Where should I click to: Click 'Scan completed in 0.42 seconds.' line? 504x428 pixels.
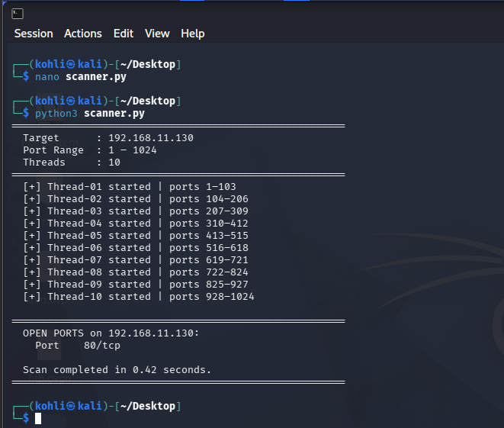click(x=117, y=370)
